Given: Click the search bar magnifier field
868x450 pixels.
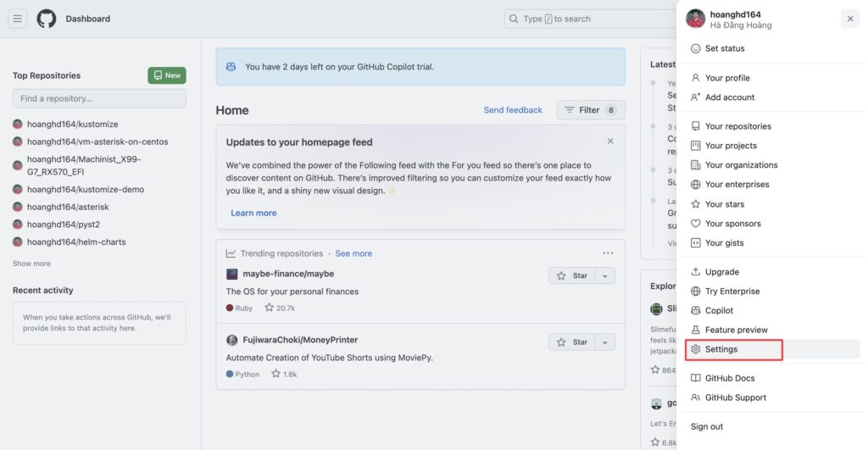Looking at the screenshot, I should (x=590, y=19).
